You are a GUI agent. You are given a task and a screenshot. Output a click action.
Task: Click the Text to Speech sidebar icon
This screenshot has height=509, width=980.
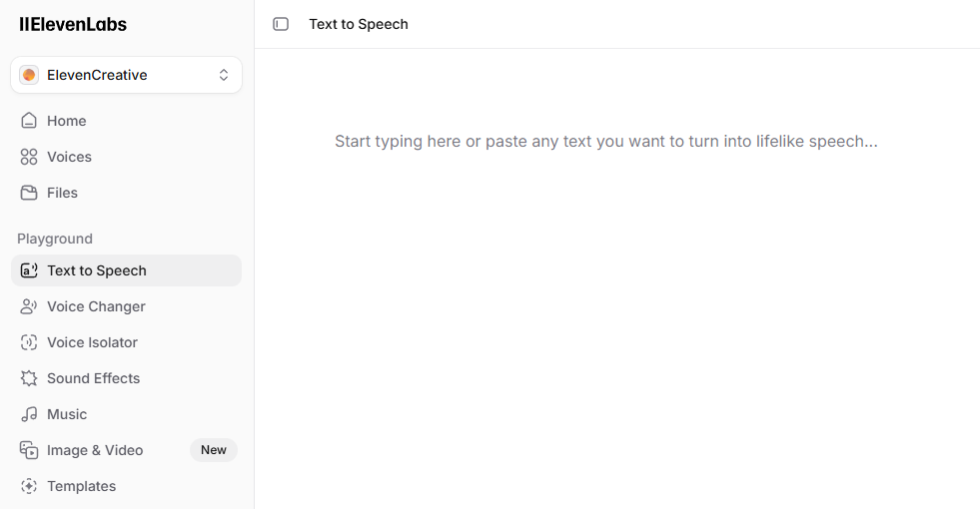tap(29, 270)
